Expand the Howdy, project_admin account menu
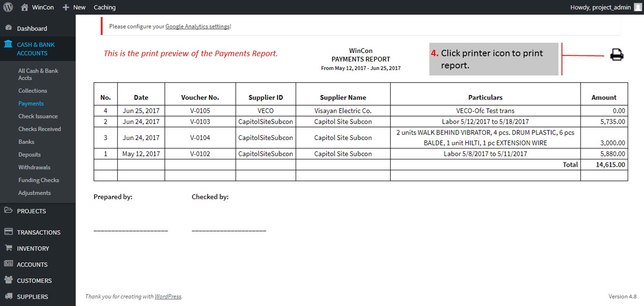Viewport: 644px width, 306px height. click(600, 7)
